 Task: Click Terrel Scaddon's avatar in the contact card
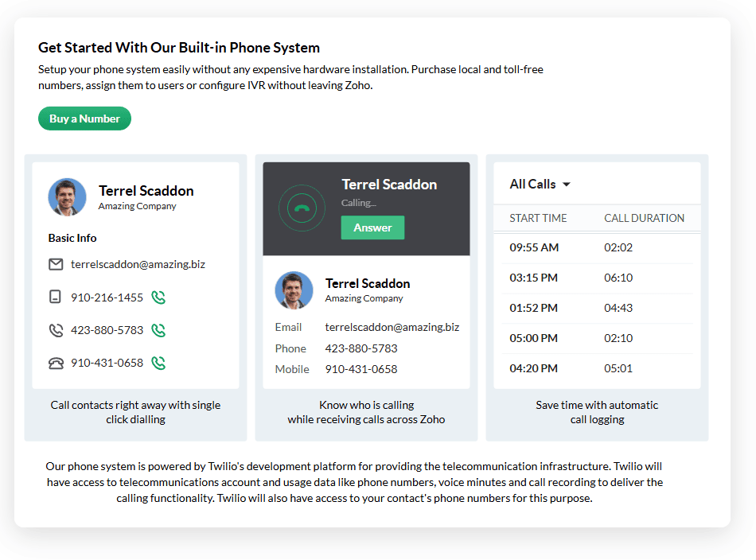pos(67,197)
